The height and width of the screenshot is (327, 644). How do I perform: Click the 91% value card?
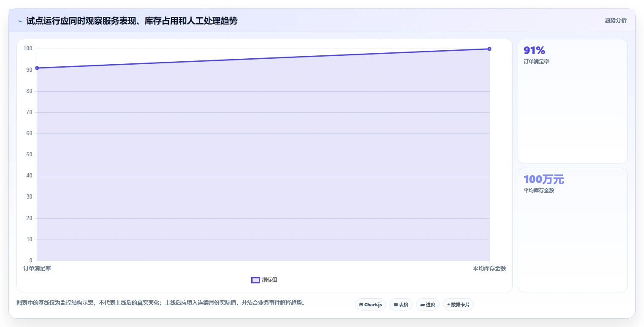coord(572,101)
